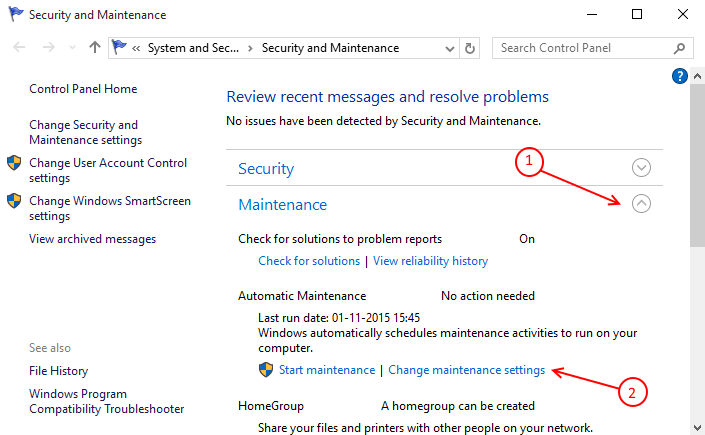Open View archived messages
The image size is (705, 435).
click(93, 239)
